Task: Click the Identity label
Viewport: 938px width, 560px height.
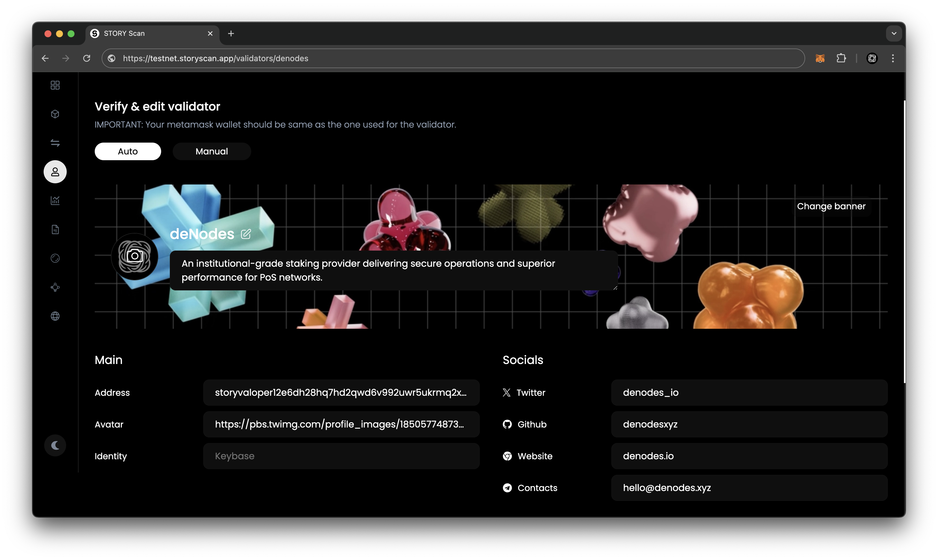Action: tap(111, 456)
